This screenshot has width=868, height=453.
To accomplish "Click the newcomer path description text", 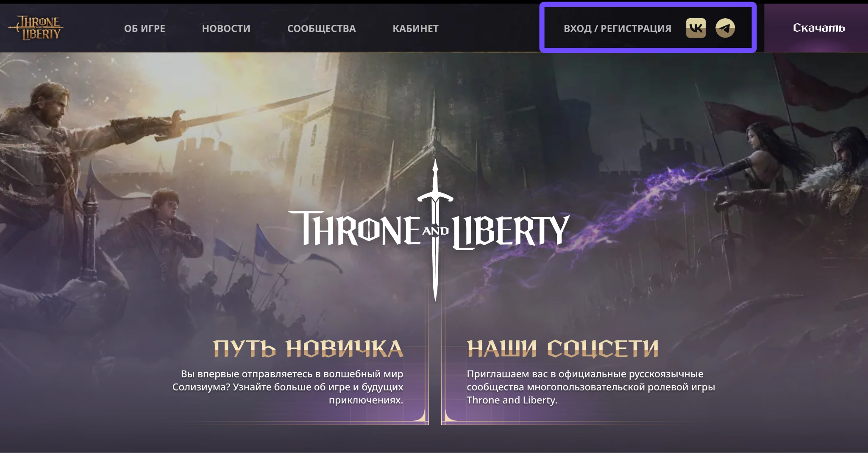I will pyautogui.click(x=288, y=387).
